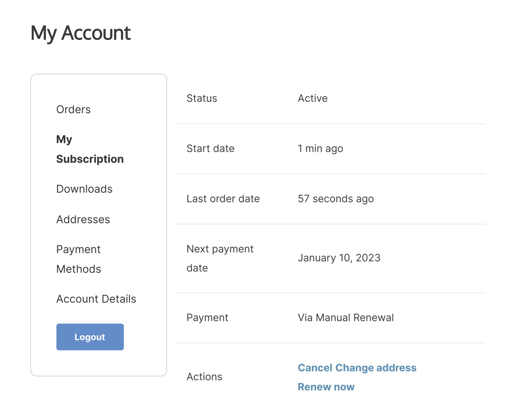
Task: Click the Via Manual Renewal text
Action: click(345, 318)
